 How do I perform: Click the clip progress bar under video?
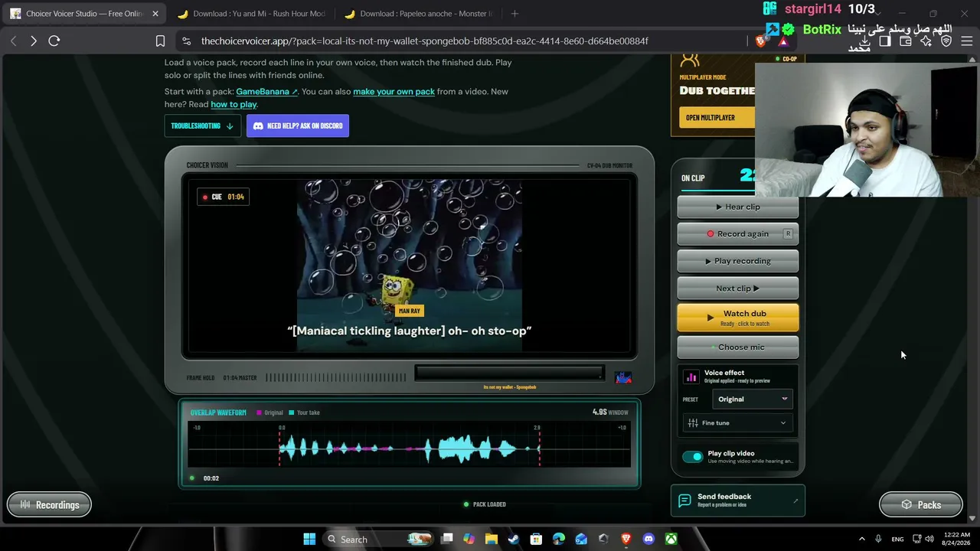509,373
